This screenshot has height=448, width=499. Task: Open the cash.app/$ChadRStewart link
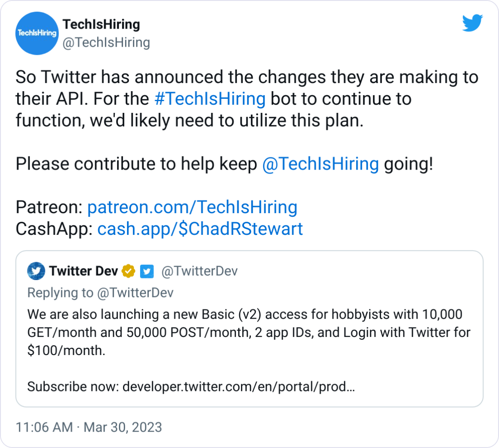[x=201, y=229]
